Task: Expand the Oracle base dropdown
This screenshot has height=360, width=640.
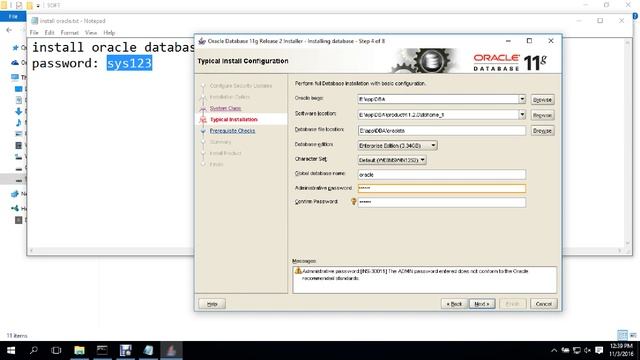Action: coord(522,99)
